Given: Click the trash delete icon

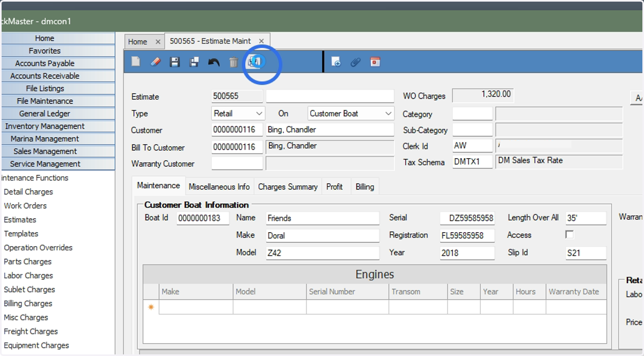Looking at the screenshot, I should 233,62.
